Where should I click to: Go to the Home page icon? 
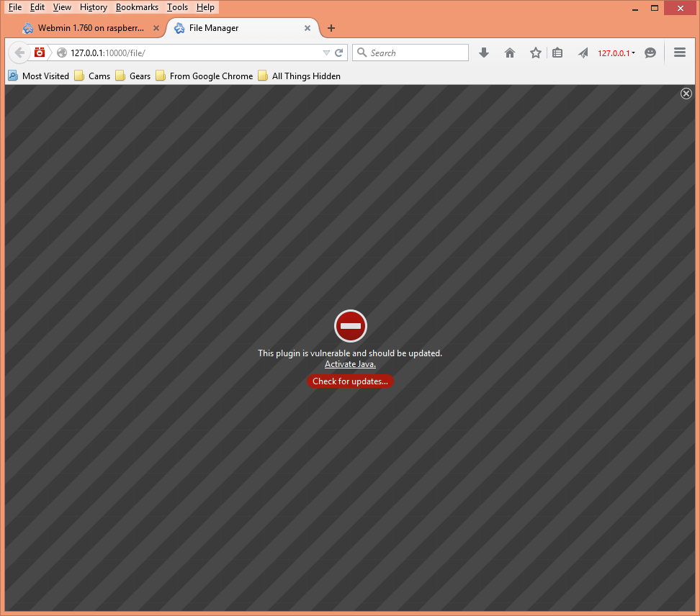click(510, 53)
